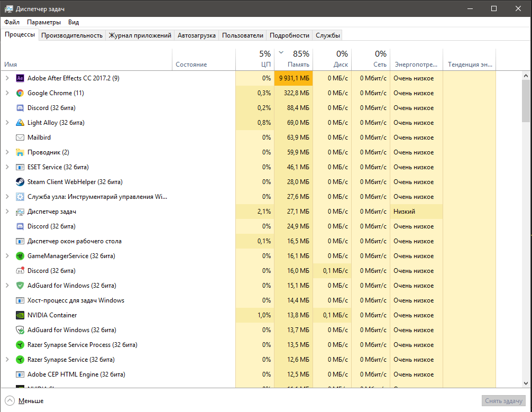
Task: Expand the Google Chrome process group
Action: 7,93
